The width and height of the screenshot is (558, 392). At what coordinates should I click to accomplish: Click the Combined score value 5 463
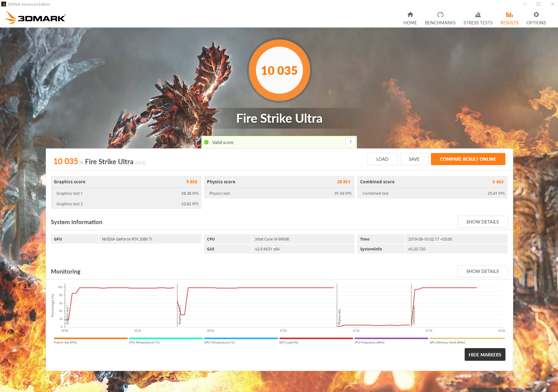pyautogui.click(x=498, y=182)
